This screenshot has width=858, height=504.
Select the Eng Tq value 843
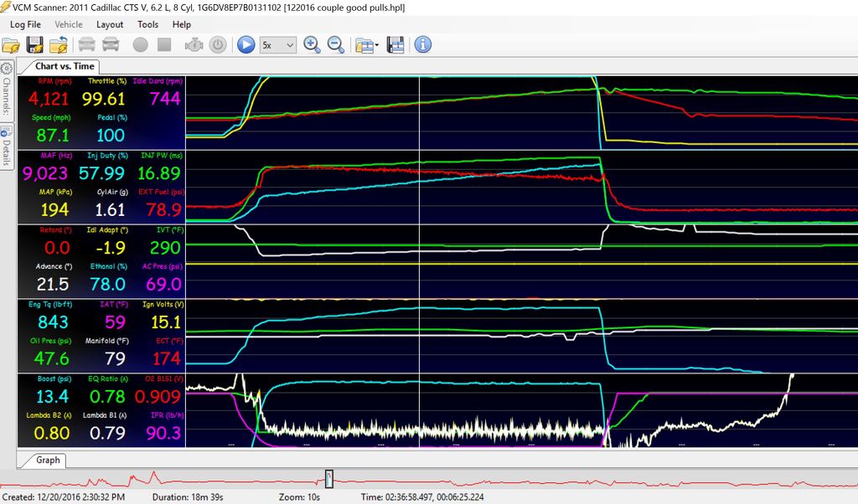[53, 322]
